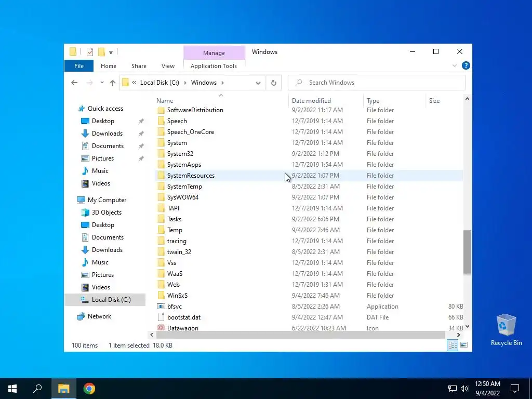Open the Application Tools tab
This screenshot has height=399, width=532.
[214, 66]
